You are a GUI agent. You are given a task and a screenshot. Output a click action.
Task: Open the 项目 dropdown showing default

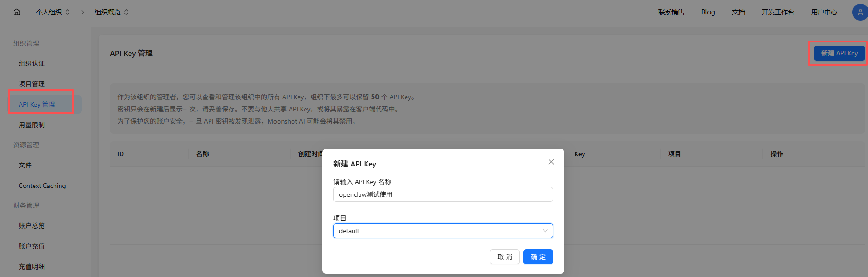(443, 231)
